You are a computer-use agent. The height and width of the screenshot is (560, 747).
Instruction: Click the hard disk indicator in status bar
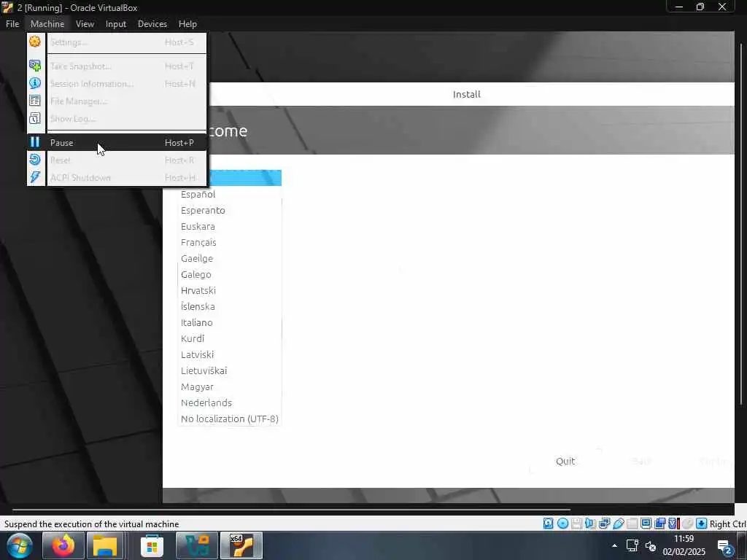click(x=549, y=524)
